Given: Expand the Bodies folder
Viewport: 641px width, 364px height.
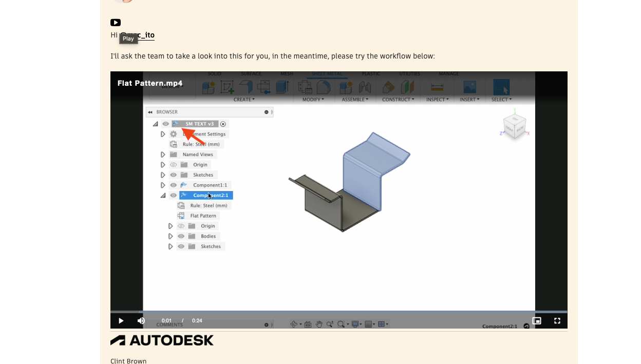Looking at the screenshot, I should click(171, 236).
